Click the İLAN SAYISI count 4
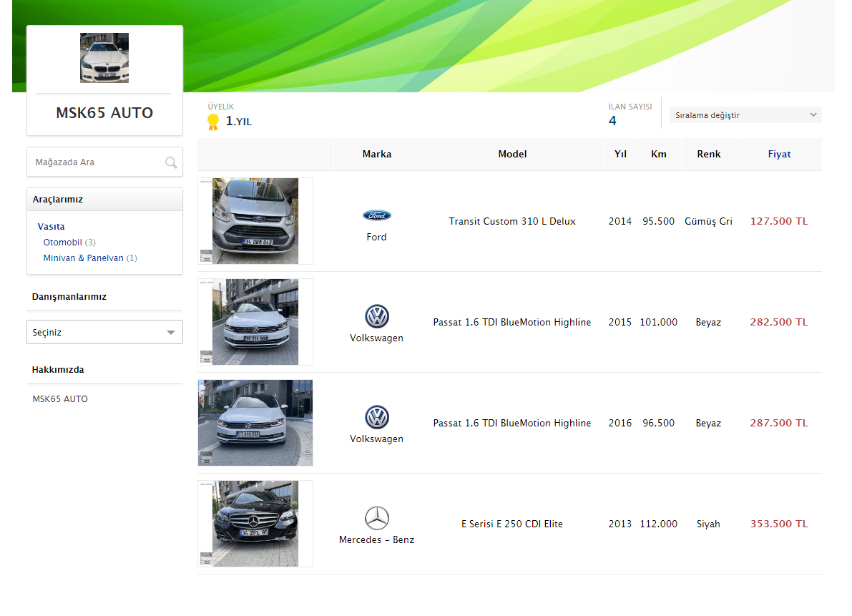Image resolution: width=852 pixels, height=616 pixels. 612,121
